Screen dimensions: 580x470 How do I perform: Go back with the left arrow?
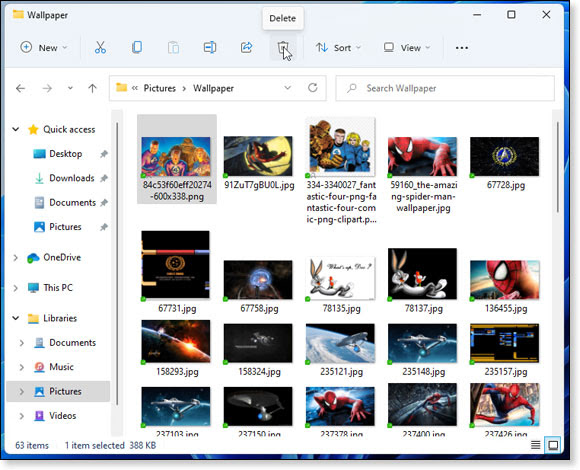(x=20, y=88)
